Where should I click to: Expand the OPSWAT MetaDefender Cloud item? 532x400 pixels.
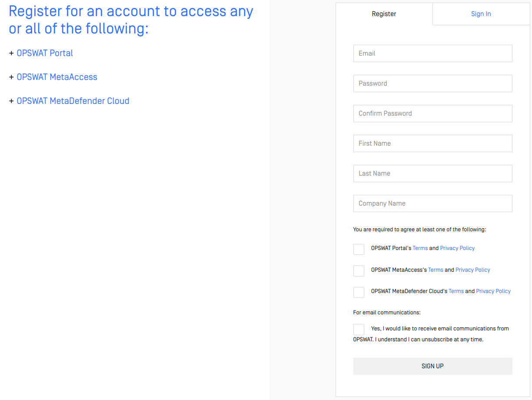69,101
